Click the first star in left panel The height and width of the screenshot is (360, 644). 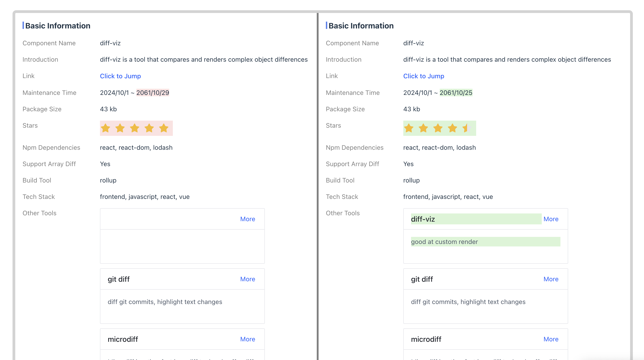105,128
